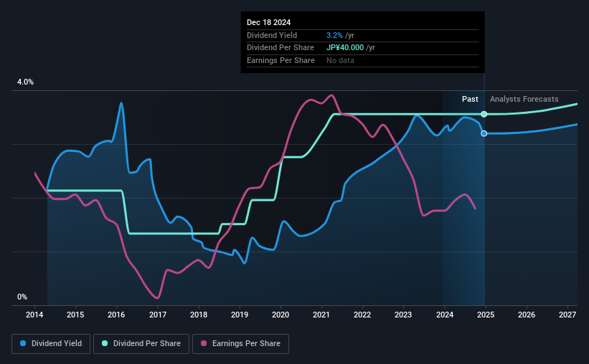Screen dimensions: 589x364
Task: Click the 2024 x-axis label
Action: coord(445,315)
